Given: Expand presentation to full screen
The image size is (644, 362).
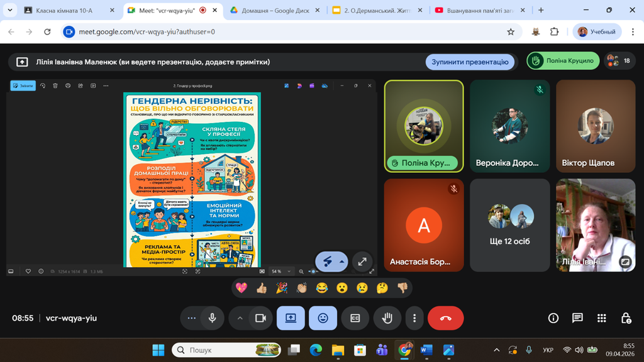Looking at the screenshot, I should pyautogui.click(x=362, y=261).
